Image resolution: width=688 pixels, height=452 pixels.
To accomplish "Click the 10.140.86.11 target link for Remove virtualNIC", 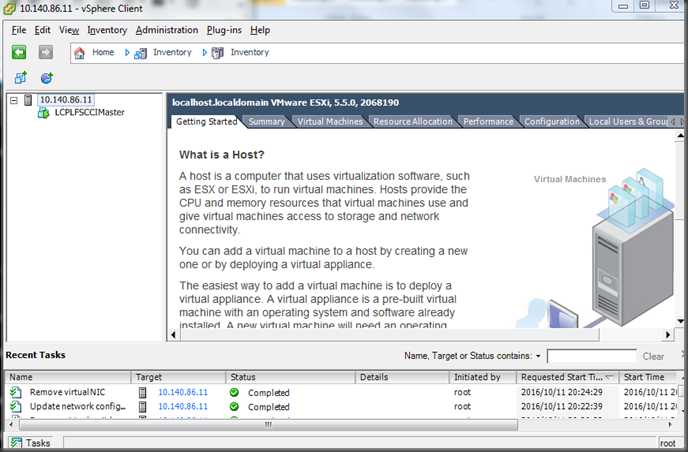I will [183, 392].
